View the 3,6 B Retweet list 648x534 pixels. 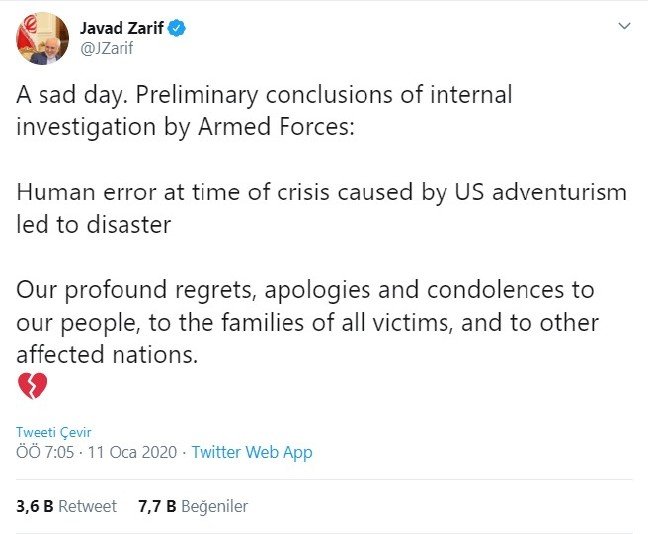66,506
